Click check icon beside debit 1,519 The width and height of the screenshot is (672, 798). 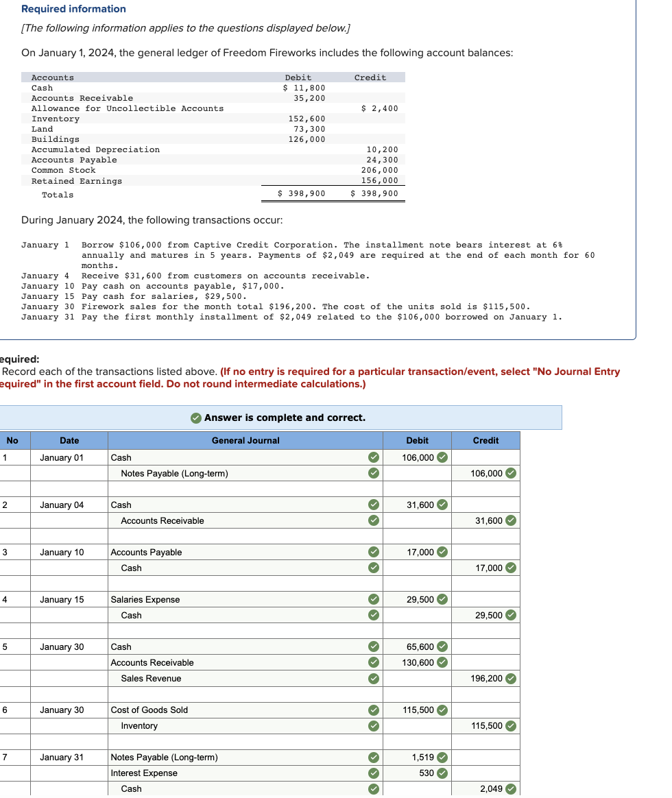point(442,758)
